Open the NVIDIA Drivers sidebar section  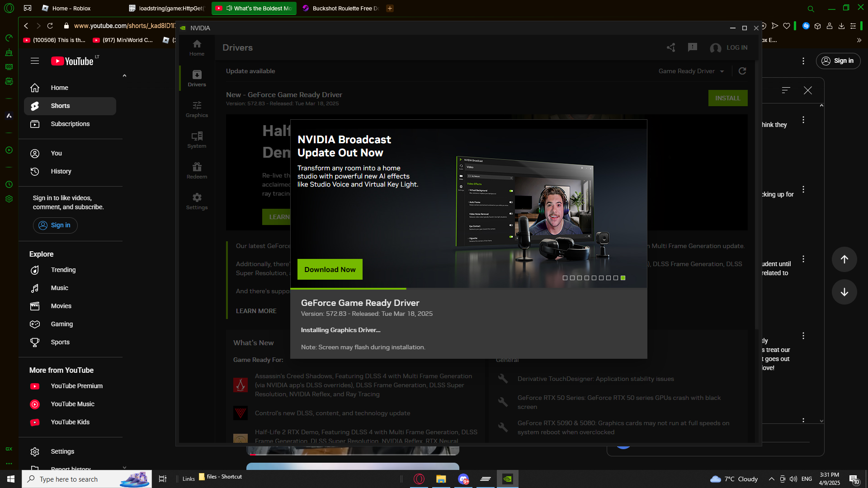[197, 79]
